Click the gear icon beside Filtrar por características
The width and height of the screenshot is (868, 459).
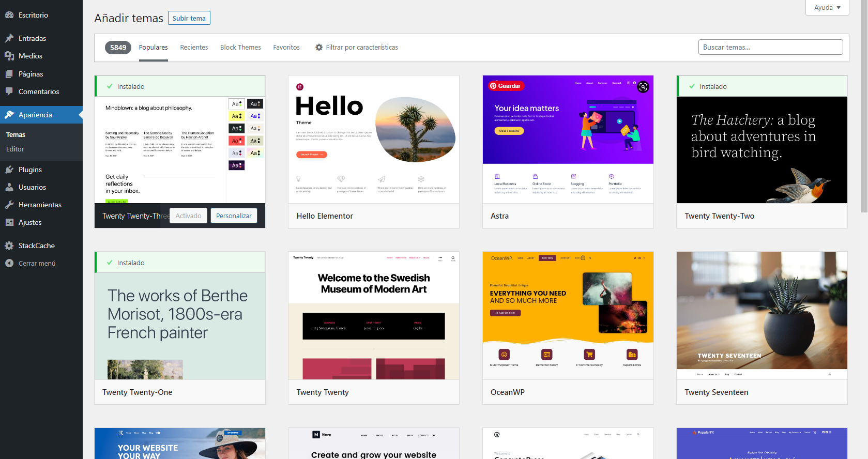(319, 47)
